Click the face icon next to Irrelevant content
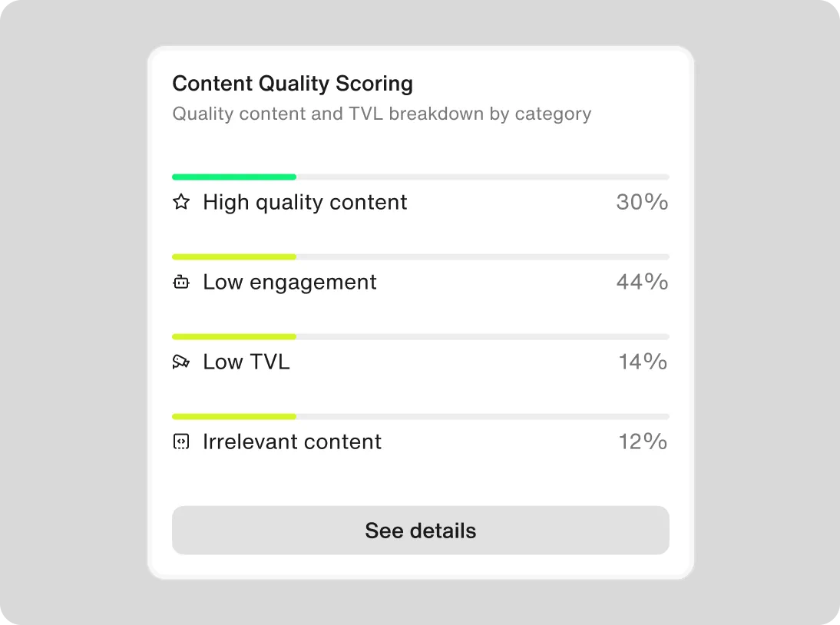Image resolution: width=840 pixels, height=625 pixels. coord(181,441)
